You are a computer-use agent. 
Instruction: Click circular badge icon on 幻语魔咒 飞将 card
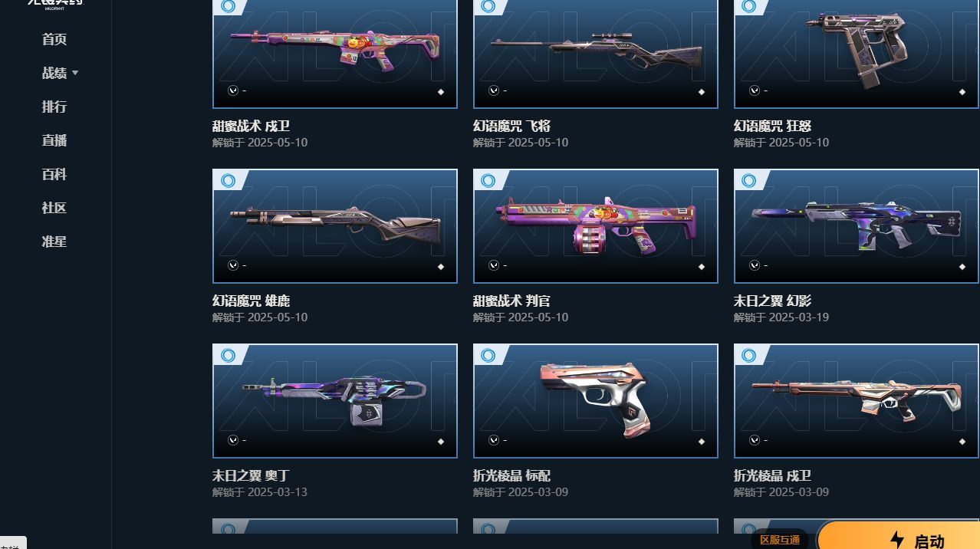coord(488,7)
